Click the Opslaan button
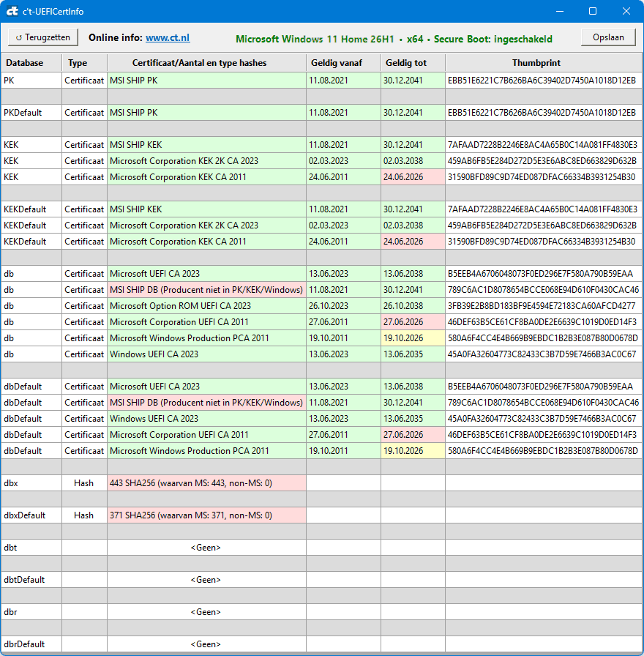The height and width of the screenshot is (656, 644). tap(608, 37)
